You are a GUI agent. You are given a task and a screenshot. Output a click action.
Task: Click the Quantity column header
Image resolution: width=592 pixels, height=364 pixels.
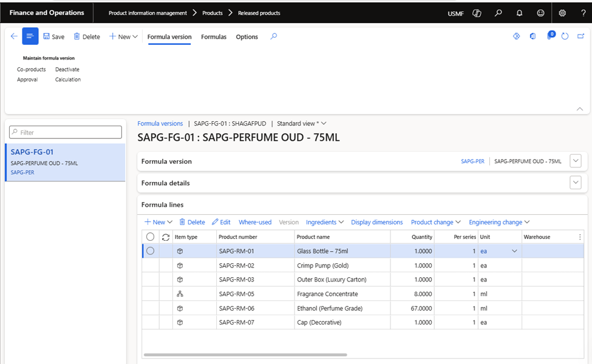click(412, 237)
